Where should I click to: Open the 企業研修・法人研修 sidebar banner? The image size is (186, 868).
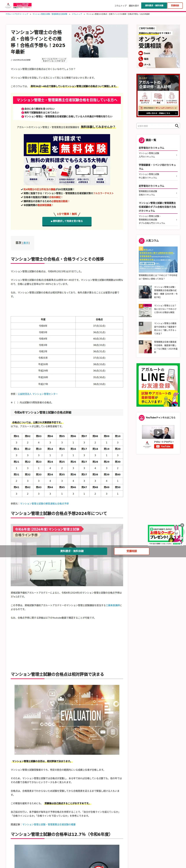point(158,95)
